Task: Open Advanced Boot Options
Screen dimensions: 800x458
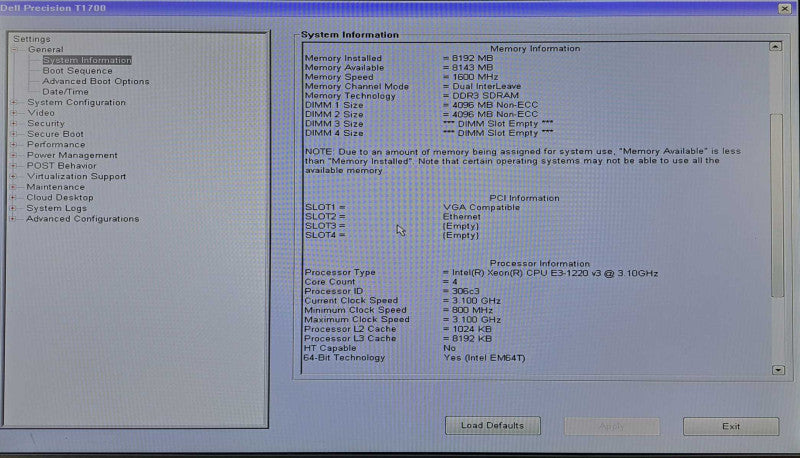Action: (95, 82)
